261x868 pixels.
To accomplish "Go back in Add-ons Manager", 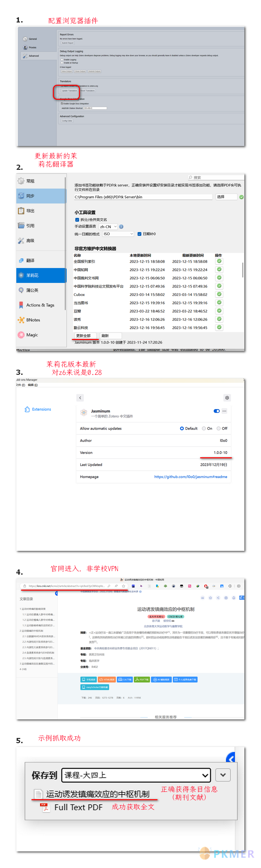I will click(x=80, y=398).
